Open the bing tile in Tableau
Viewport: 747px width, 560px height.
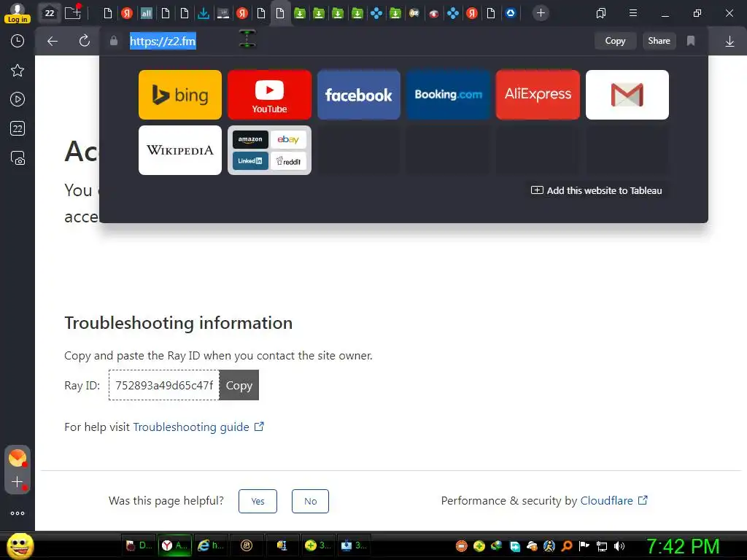coord(180,95)
